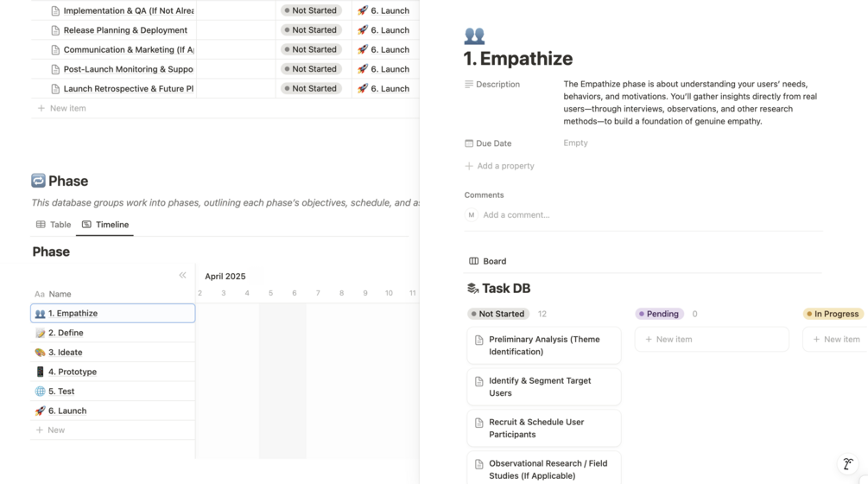Click the Empathize page people icon
This screenshot has width=868, height=484.
[x=474, y=35]
